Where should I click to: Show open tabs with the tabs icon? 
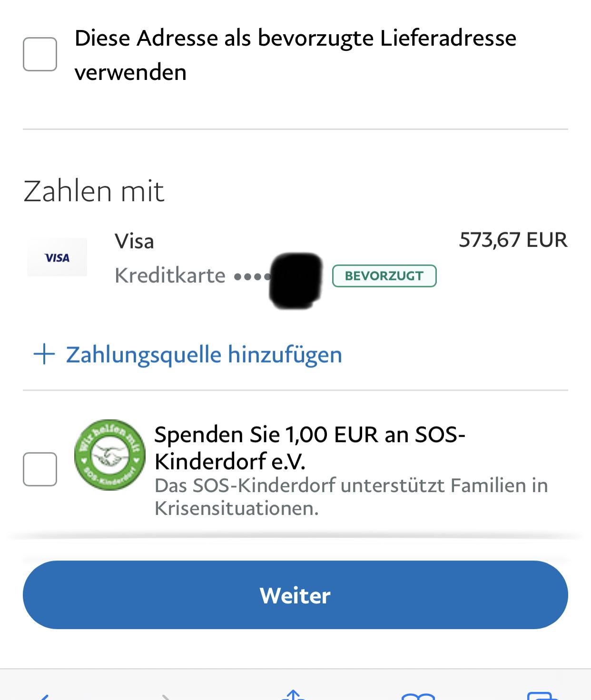(542, 696)
